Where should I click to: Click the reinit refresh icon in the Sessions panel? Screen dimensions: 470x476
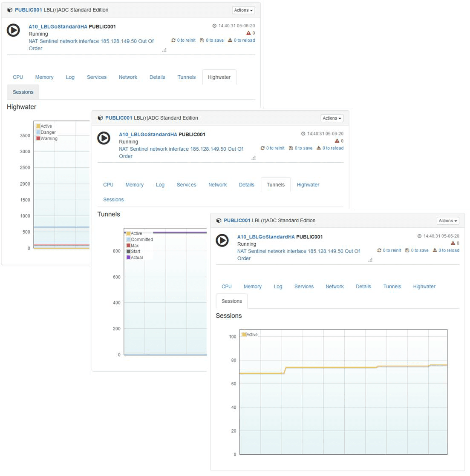click(379, 250)
